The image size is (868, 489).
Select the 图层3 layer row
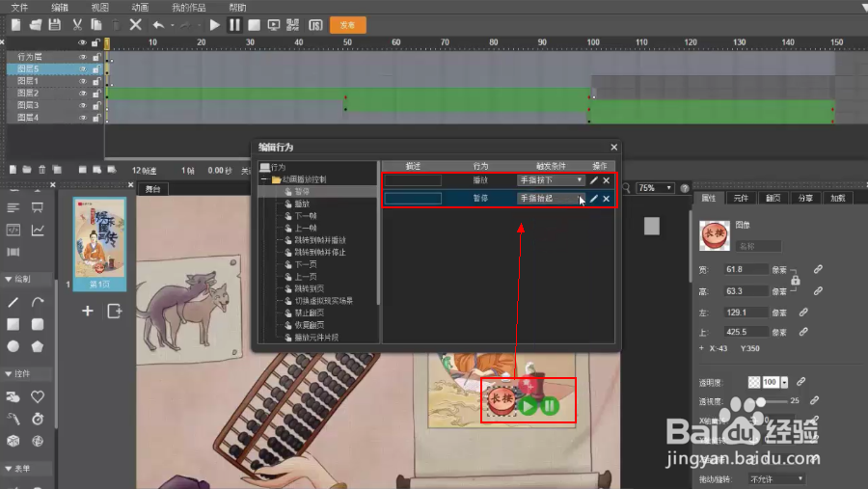[54, 105]
